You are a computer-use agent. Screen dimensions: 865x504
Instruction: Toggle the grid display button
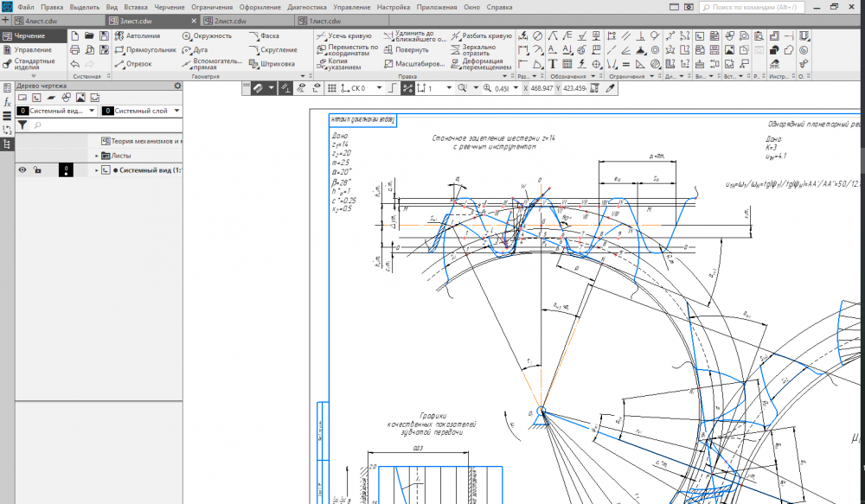(x=330, y=88)
